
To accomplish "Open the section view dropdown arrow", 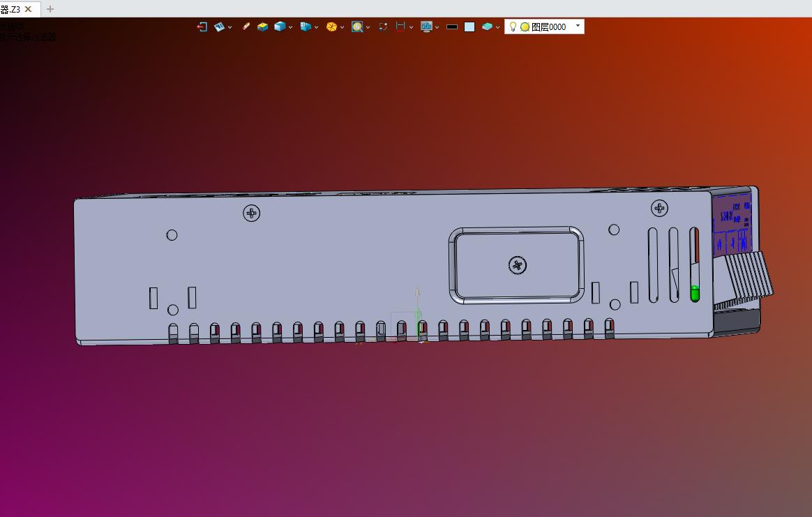I will point(230,27).
